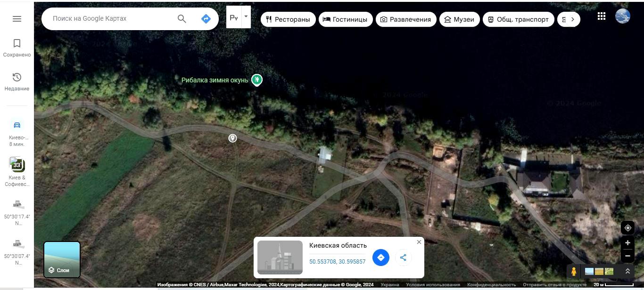Click the search magnifier icon
The width and height of the screenshot is (644, 290).
(x=182, y=19)
